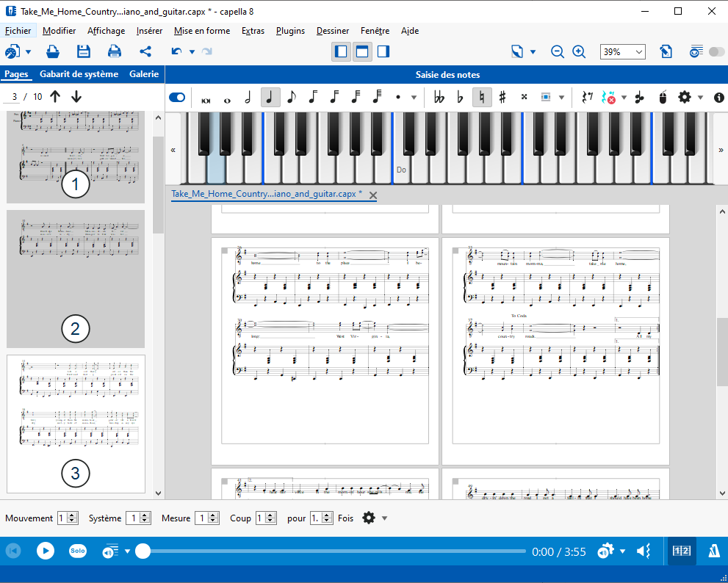Click the page number input field

[x=12, y=96]
